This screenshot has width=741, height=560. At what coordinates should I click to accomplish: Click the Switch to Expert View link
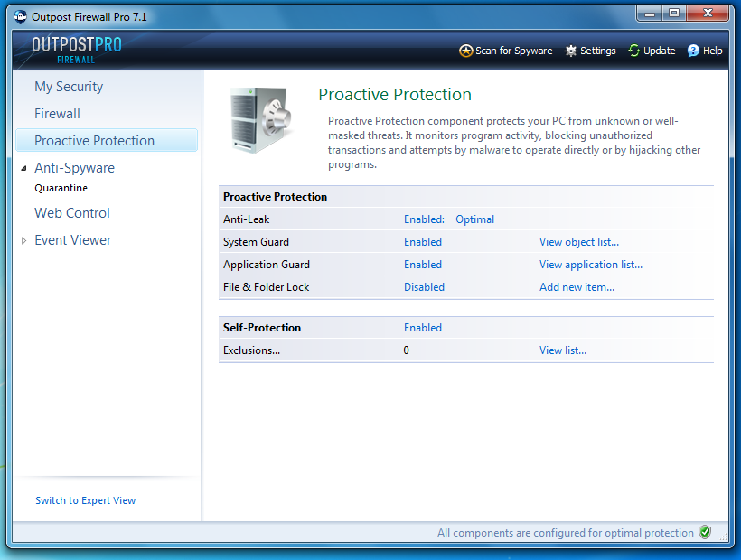pos(86,500)
